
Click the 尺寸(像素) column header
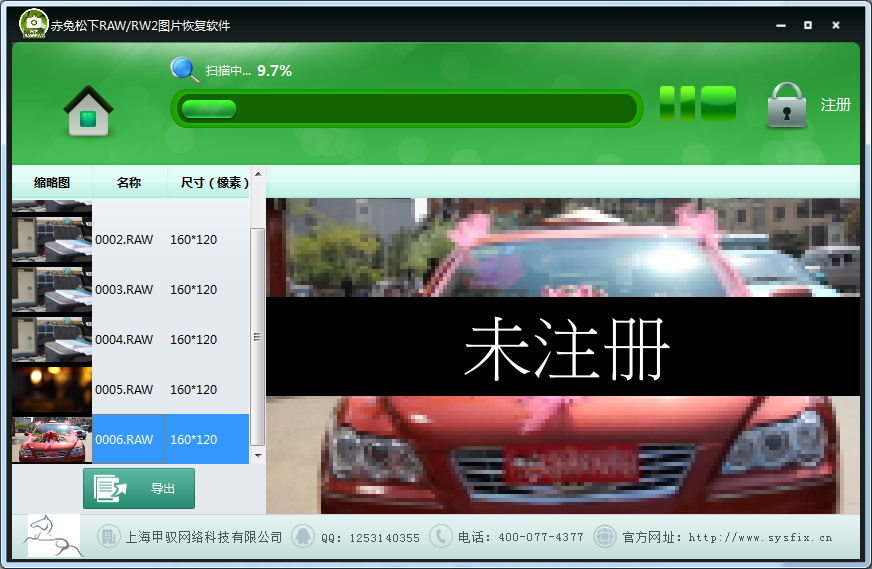214,182
